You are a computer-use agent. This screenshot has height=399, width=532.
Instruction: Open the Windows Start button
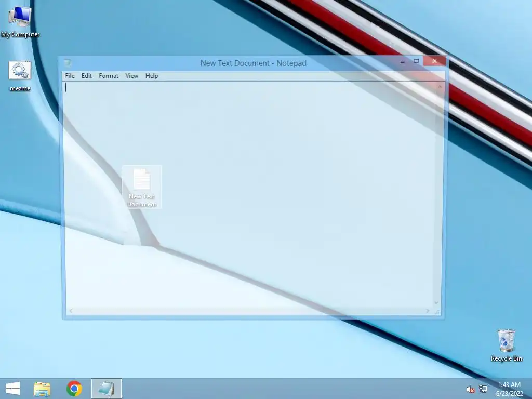pos(13,389)
